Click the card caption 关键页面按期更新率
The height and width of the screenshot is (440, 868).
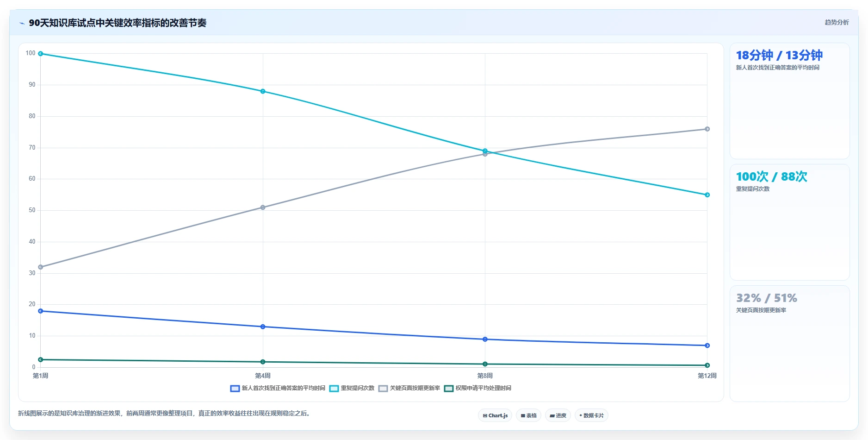pyautogui.click(x=761, y=310)
